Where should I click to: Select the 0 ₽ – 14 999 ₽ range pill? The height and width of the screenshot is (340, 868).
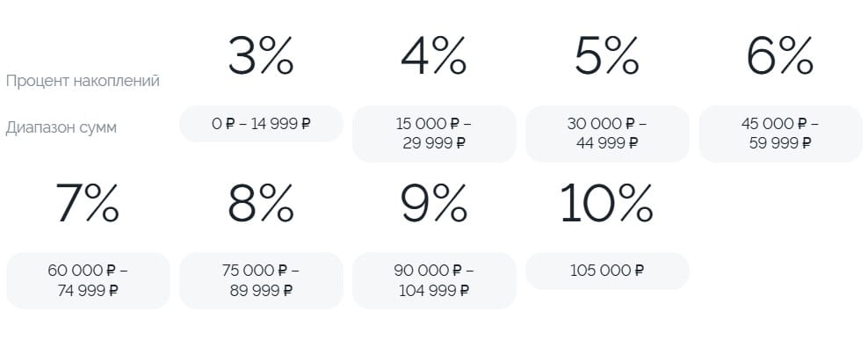(261, 124)
